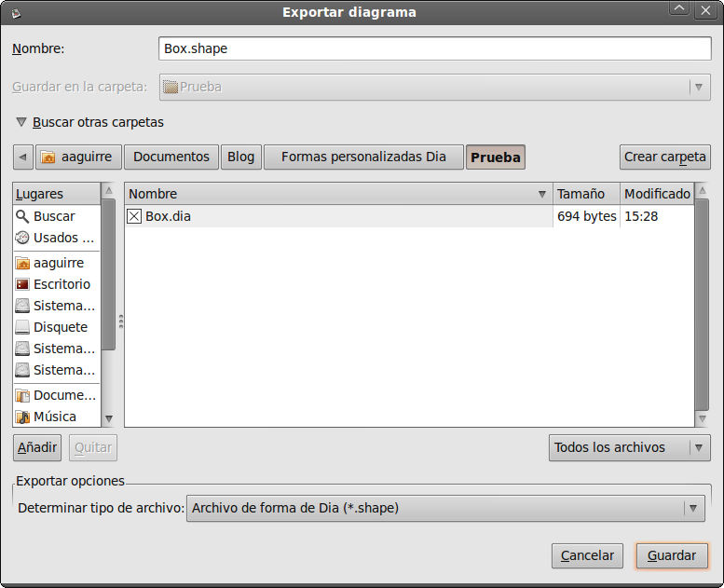The width and height of the screenshot is (724, 588).
Task: Click the back arrow in path bar
Action: tap(22, 157)
